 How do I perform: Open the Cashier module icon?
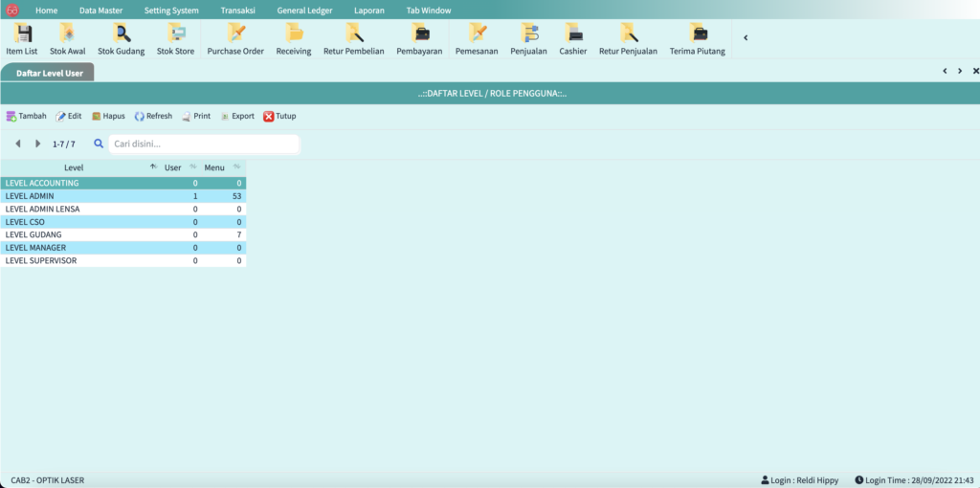[x=573, y=39]
